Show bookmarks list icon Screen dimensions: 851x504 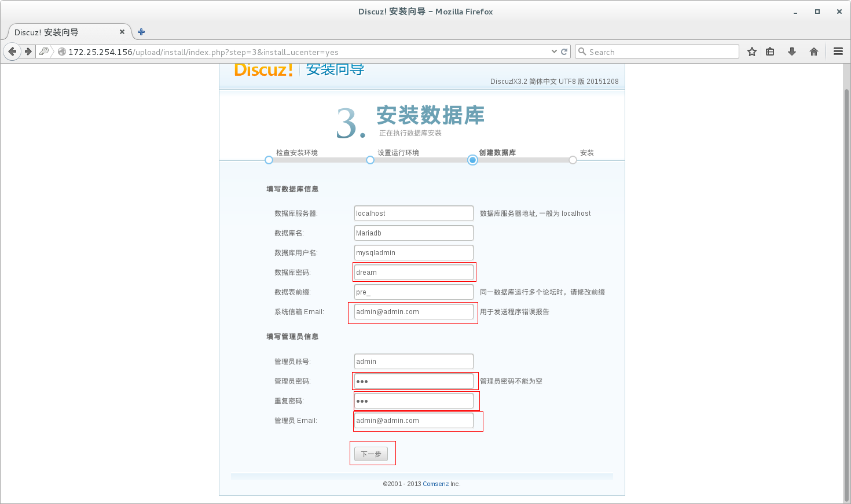tap(770, 51)
